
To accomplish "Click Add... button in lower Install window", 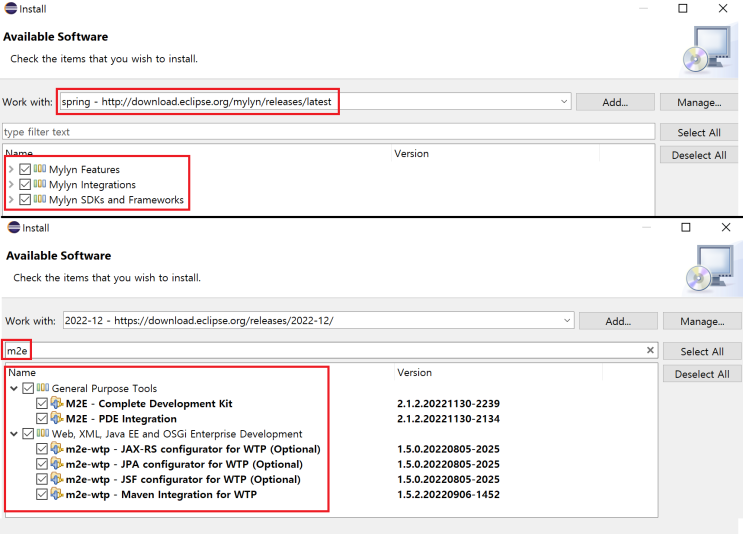I will click(x=618, y=321).
